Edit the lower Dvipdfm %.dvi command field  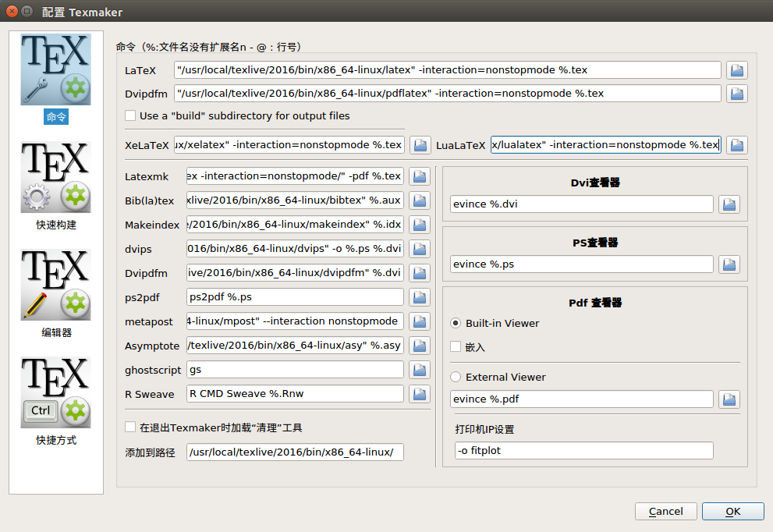[295, 273]
